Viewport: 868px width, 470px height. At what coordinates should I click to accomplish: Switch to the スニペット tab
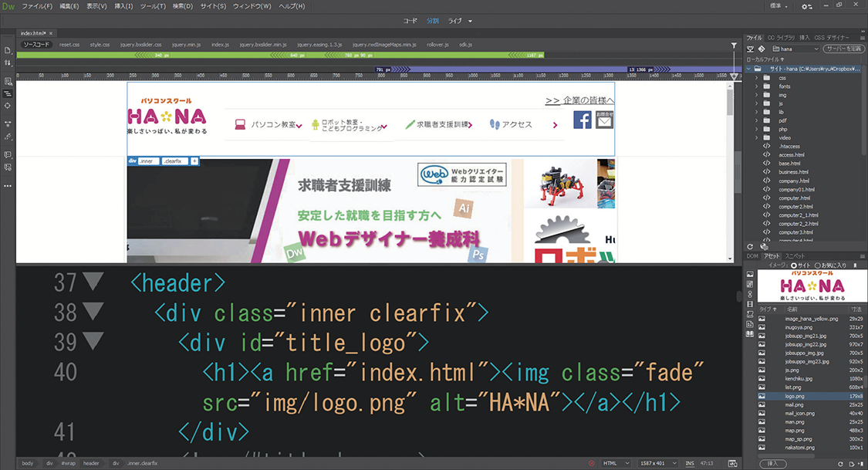click(x=795, y=256)
